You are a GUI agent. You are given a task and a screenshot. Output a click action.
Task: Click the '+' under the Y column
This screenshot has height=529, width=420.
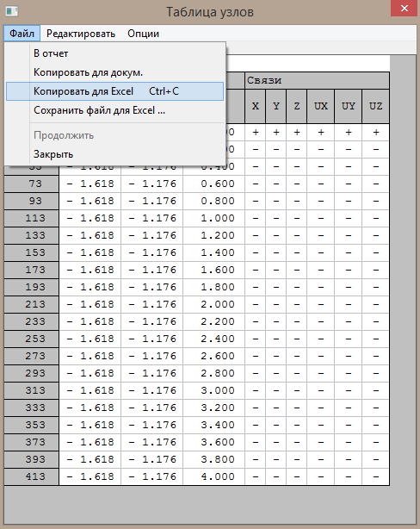pos(276,133)
